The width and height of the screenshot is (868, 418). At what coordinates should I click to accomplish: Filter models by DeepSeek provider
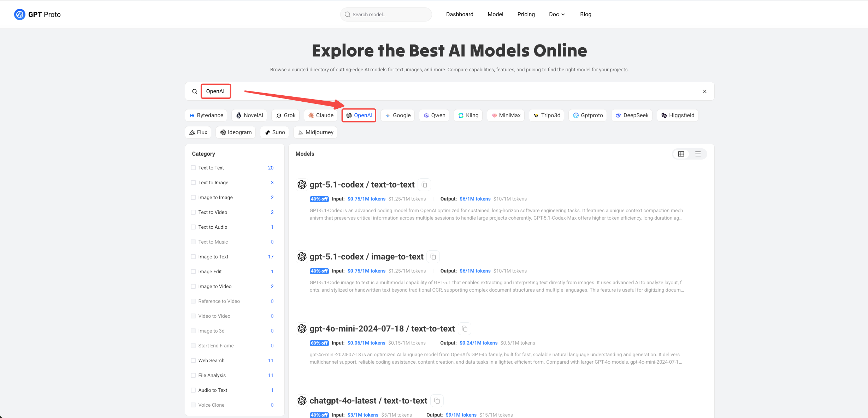point(632,115)
